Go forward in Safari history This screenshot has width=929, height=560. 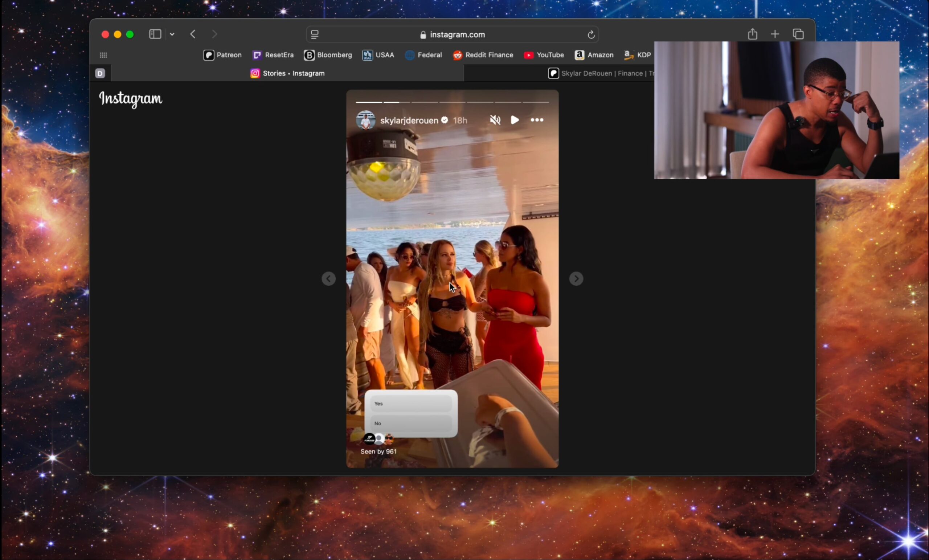(x=214, y=34)
